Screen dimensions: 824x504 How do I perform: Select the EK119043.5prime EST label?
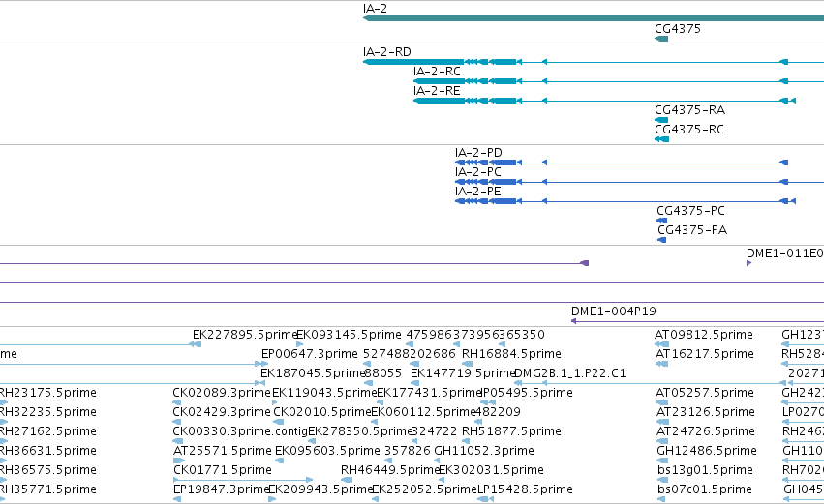pyautogui.click(x=324, y=393)
